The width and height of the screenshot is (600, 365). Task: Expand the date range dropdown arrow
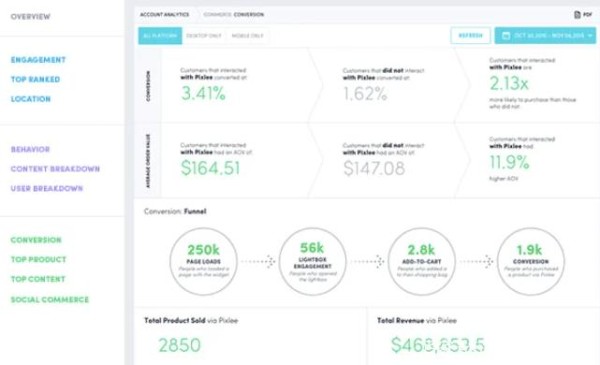[590, 36]
